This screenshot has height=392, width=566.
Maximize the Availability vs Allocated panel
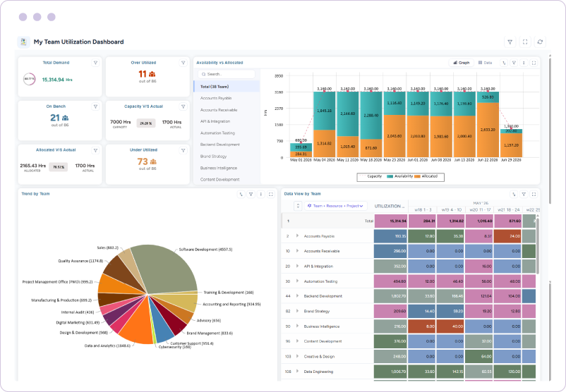coord(534,63)
